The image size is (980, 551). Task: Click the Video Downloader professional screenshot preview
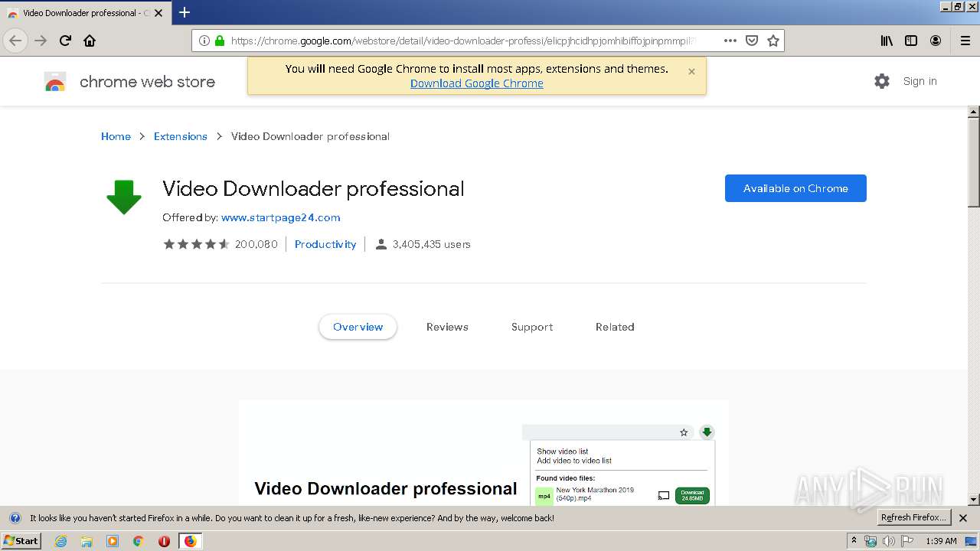(484, 452)
